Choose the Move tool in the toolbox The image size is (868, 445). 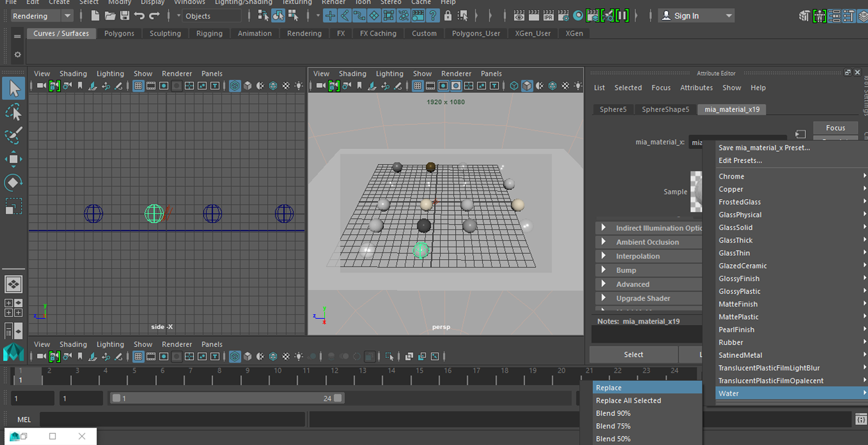tap(14, 159)
